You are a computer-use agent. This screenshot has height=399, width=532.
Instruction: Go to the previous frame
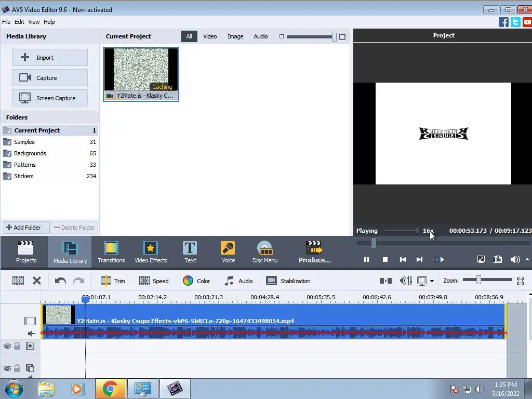(x=403, y=260)
